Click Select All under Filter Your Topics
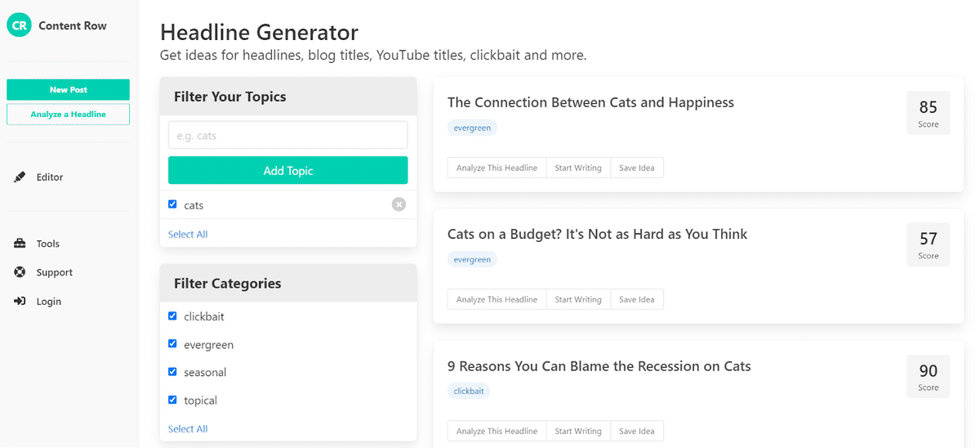980x448 pixels. coord(188,235)
